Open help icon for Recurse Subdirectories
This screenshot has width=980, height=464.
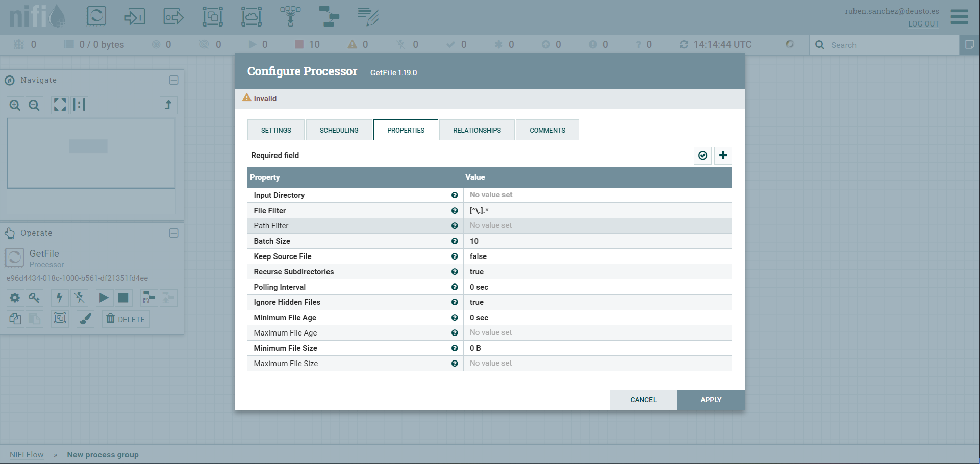pyautogui.click(x=455, y=272)
